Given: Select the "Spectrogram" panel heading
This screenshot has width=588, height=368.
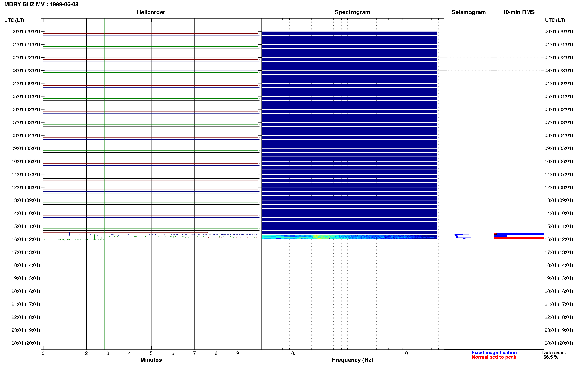Looking at the screenshot, I should pos(352,12).
